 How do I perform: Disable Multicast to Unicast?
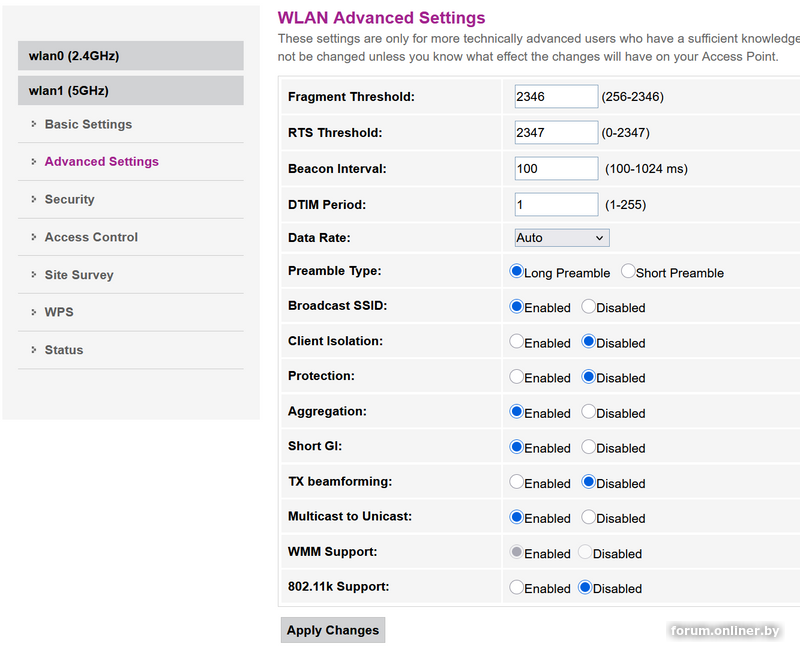[588, 517]
